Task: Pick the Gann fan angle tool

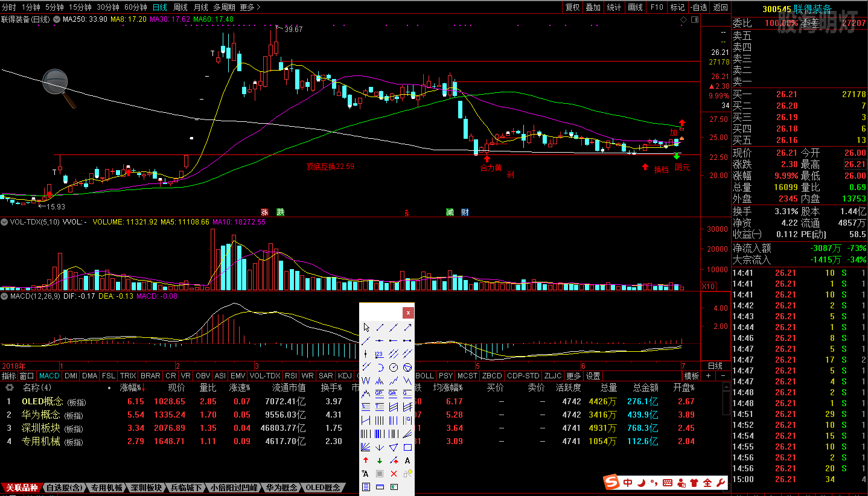Action: [366, 447]
